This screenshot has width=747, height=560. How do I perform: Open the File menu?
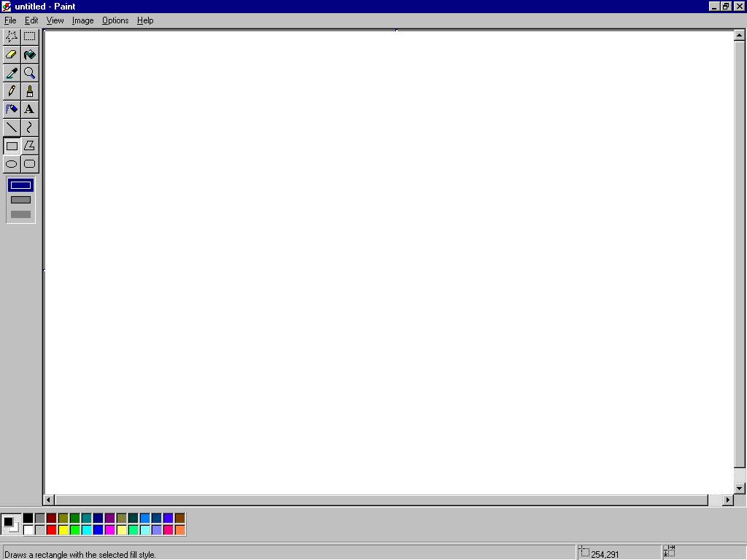pos(10,20)
